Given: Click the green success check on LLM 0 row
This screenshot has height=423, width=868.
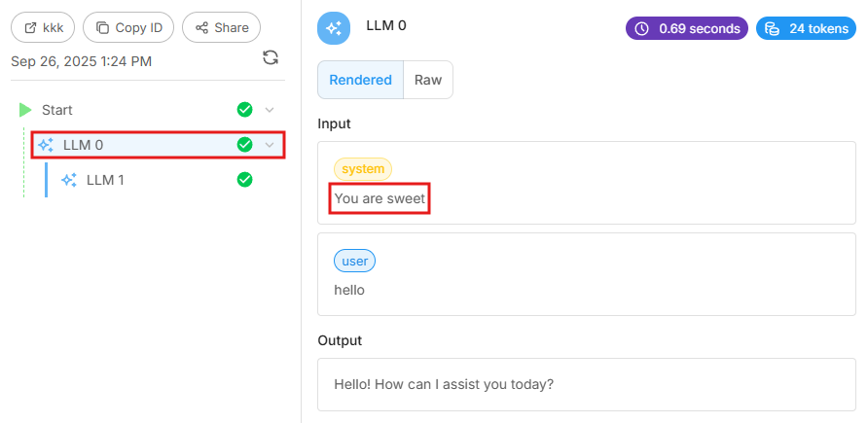Looking at the screenshot, I should click(245, 145).
